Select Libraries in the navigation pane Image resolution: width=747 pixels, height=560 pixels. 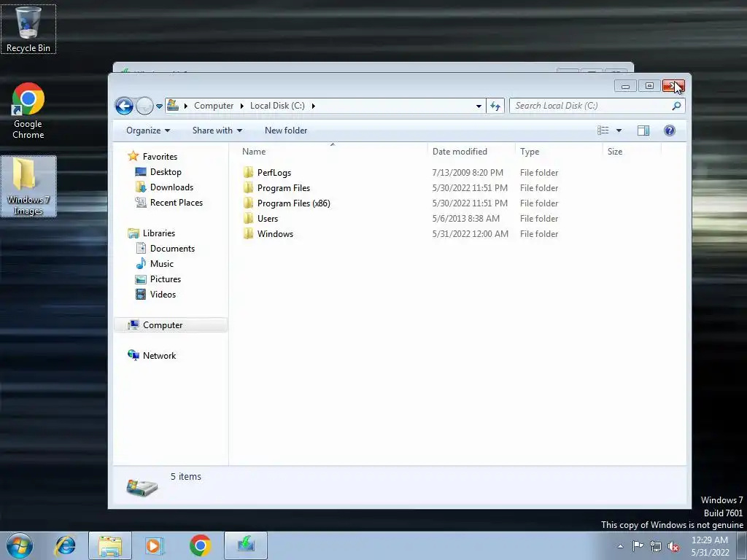point(158,233)
